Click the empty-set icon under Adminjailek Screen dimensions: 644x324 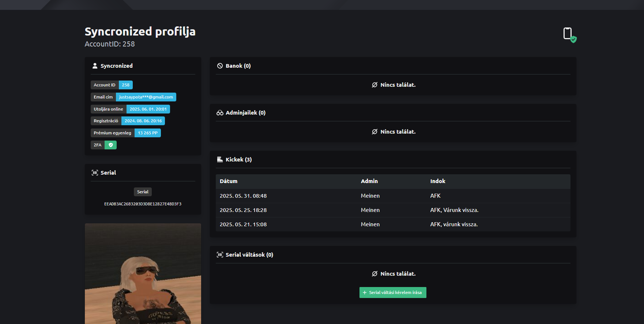coord(374,132)
